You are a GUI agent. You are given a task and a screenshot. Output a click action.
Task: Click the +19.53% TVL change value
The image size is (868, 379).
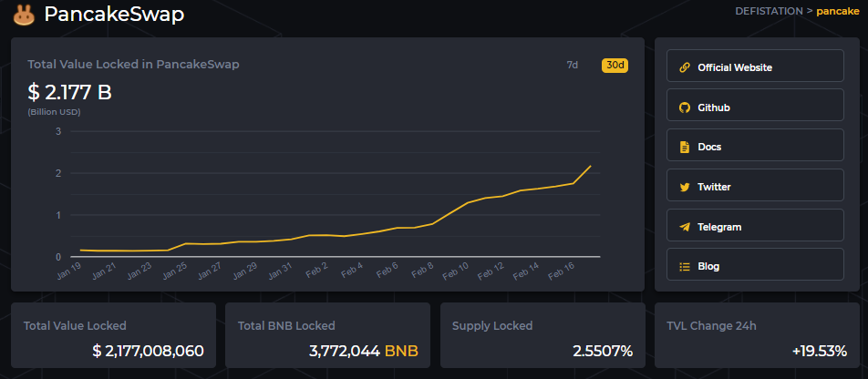pyautogui.click(x=820, y=351)
